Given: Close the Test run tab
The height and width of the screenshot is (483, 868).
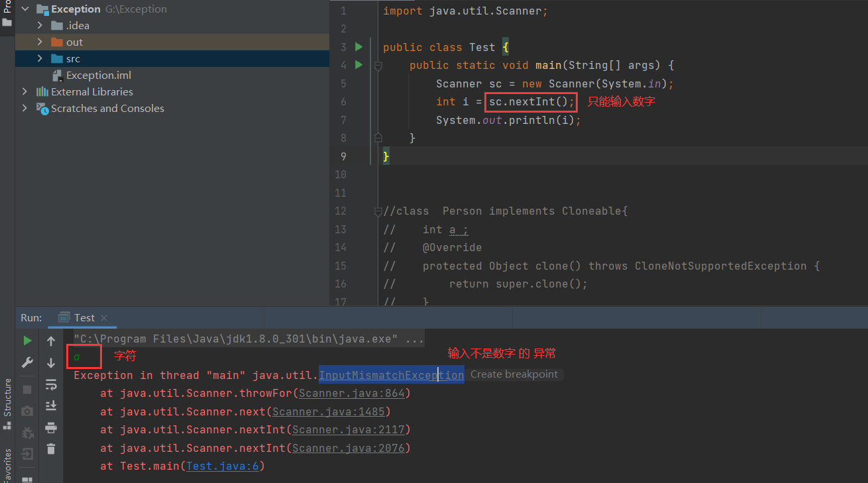Looking at the screenshot, I should click(x=105, y=318).
